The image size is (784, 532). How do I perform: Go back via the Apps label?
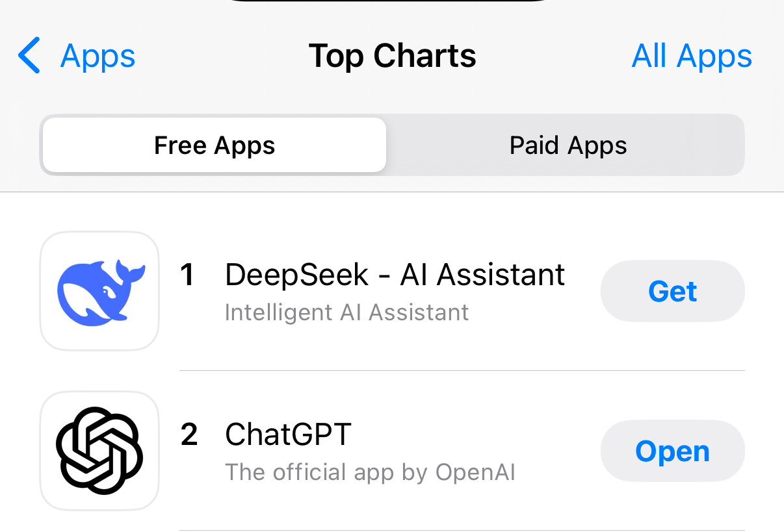pos(98,57)
